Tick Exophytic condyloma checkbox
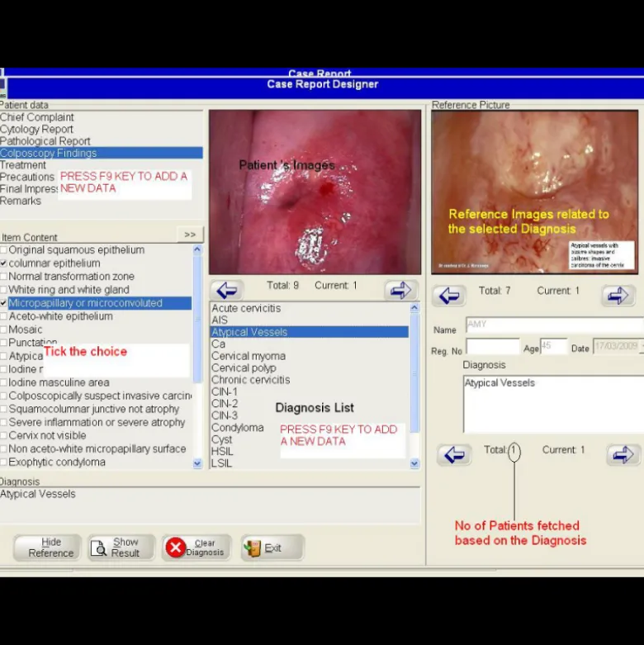The width and height of the screenshot is (644, 645). coord(3,462)
